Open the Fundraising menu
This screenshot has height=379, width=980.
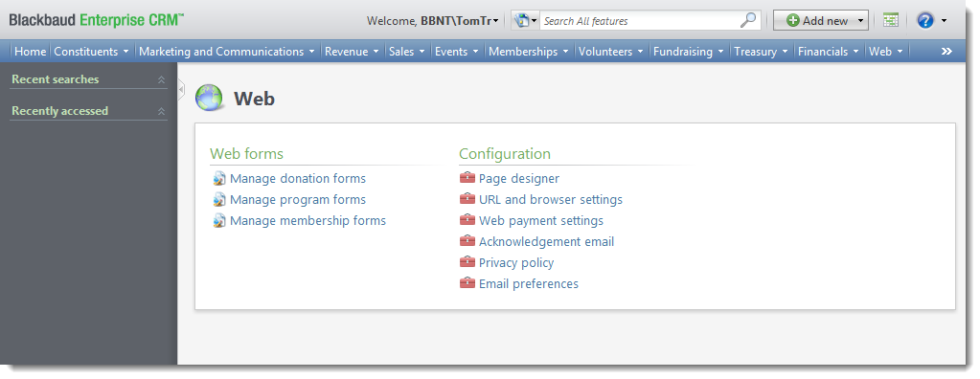[x=689, y=52]
